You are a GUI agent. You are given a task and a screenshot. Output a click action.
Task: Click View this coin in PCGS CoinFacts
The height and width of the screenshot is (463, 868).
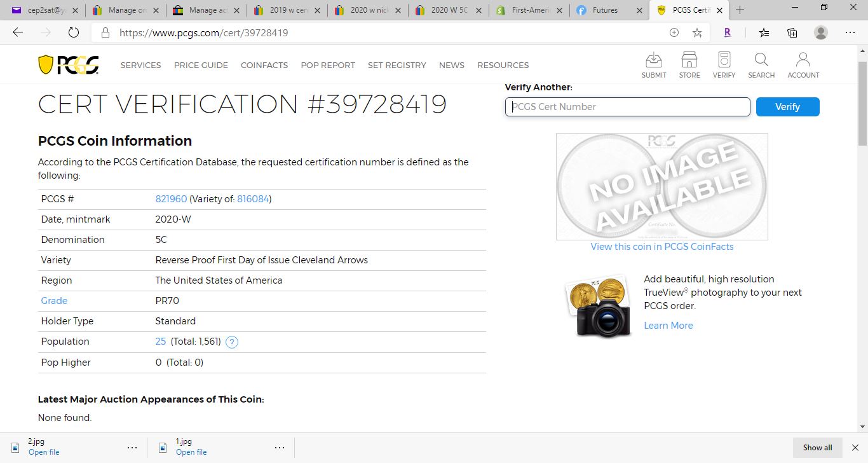(x=662, y=247)
